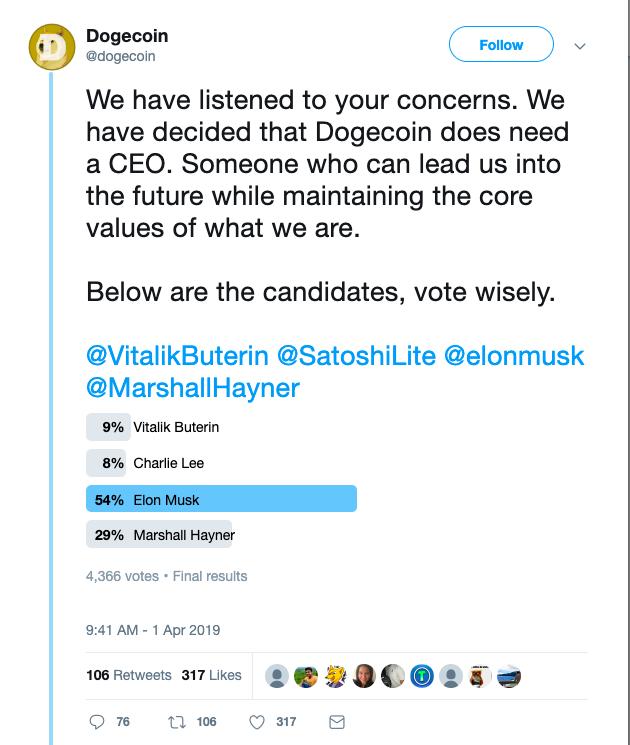This screenshot has height=745, width=630.
Task: Click the envelope direct message icon
Action: (x=337, y=722)
